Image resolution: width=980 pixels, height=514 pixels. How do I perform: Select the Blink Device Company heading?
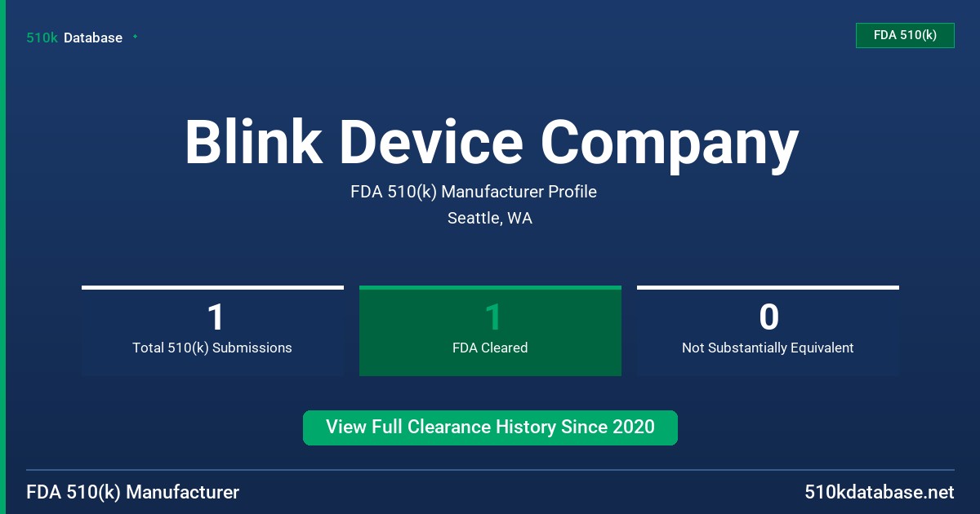click(x=491, y=143)
